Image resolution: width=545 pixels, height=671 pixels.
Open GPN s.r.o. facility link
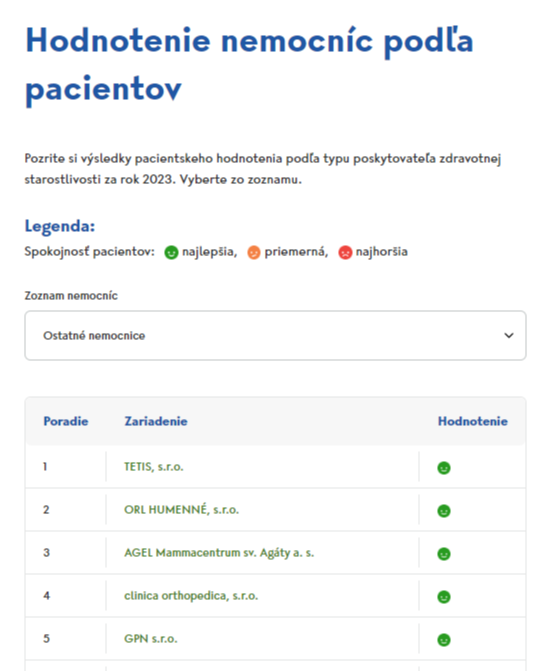click(x=151, y=638)
